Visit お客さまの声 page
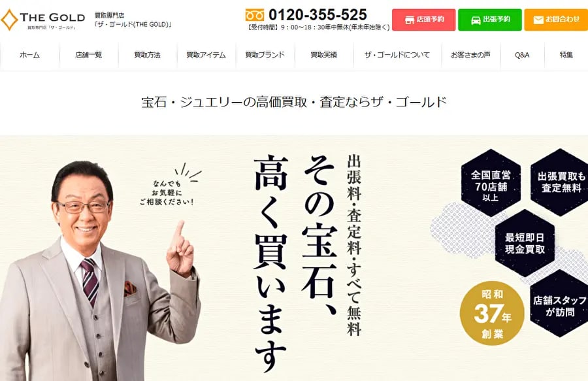588x381 pixels. pyautogui.click(x=471, y=55)
